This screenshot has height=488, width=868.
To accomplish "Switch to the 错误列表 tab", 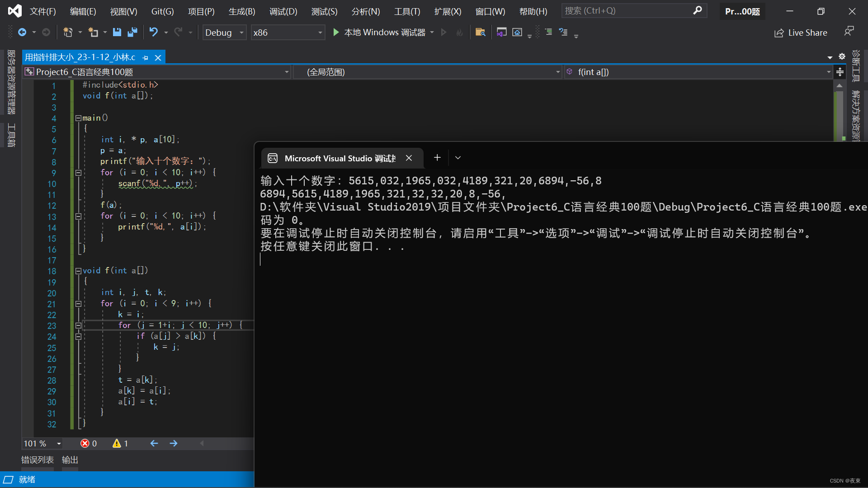I will [x=38, y=460].
